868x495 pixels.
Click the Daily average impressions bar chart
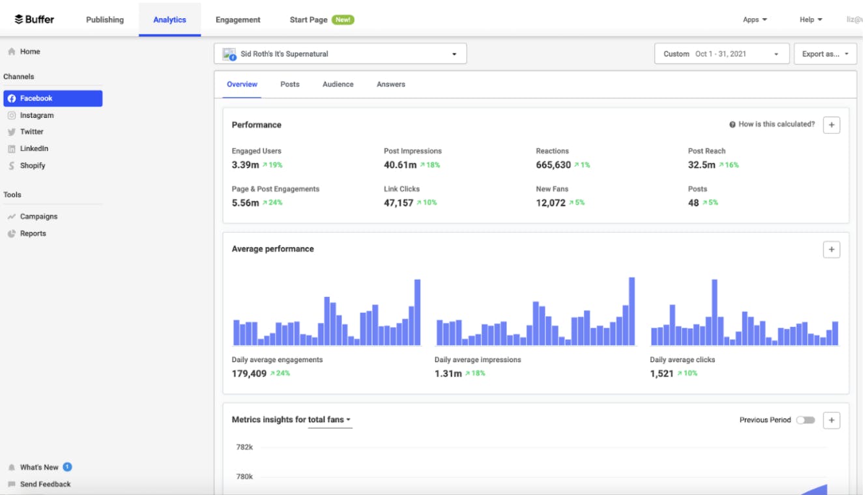(x=536, y=311)
